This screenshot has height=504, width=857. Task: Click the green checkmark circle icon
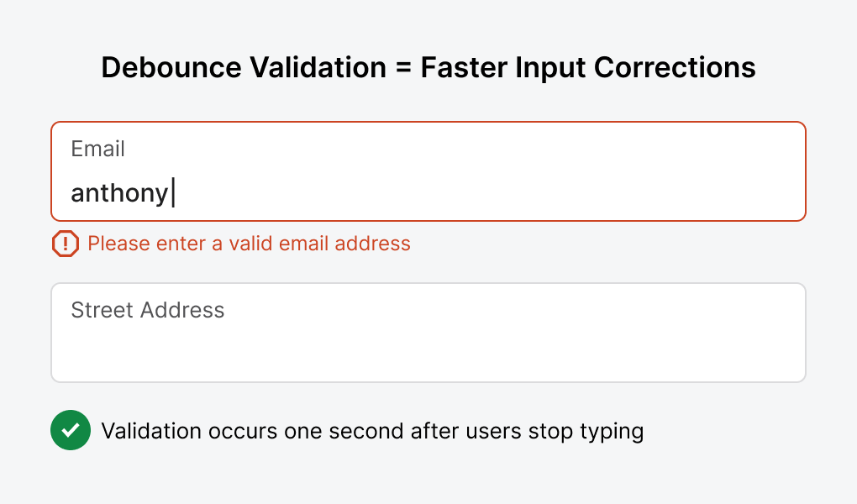[71, 431]
